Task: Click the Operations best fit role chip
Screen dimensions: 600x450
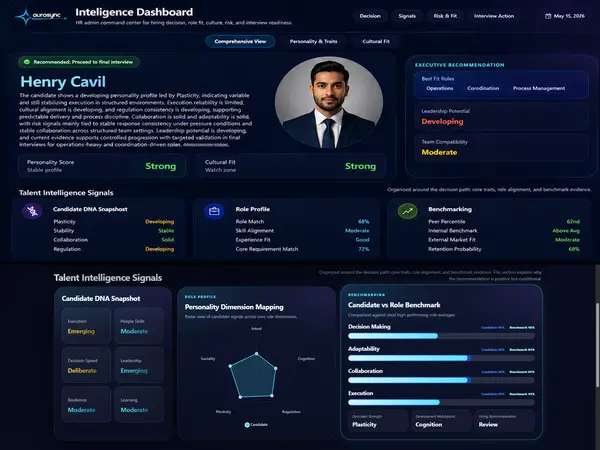Action: [440, 88]
